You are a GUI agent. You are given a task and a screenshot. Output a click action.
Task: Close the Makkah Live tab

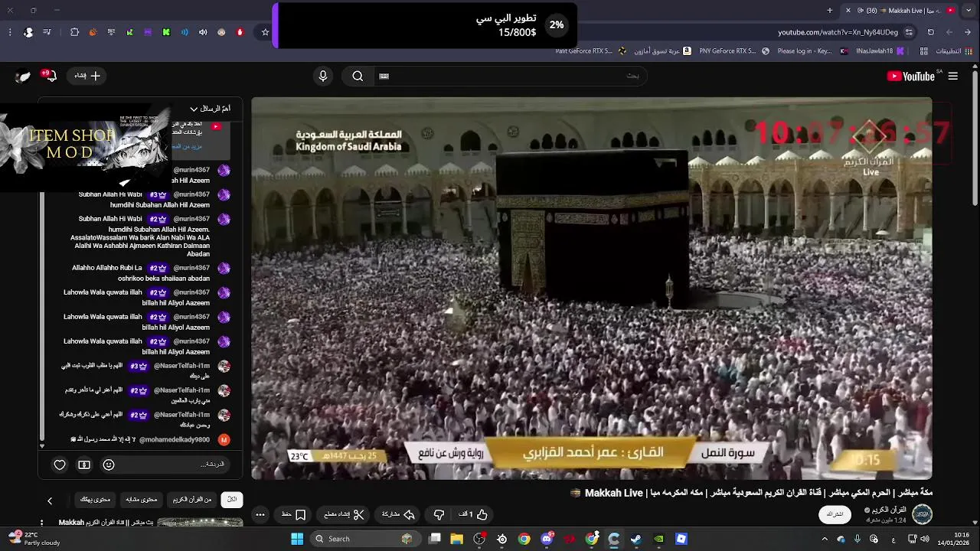click(848, 10)
